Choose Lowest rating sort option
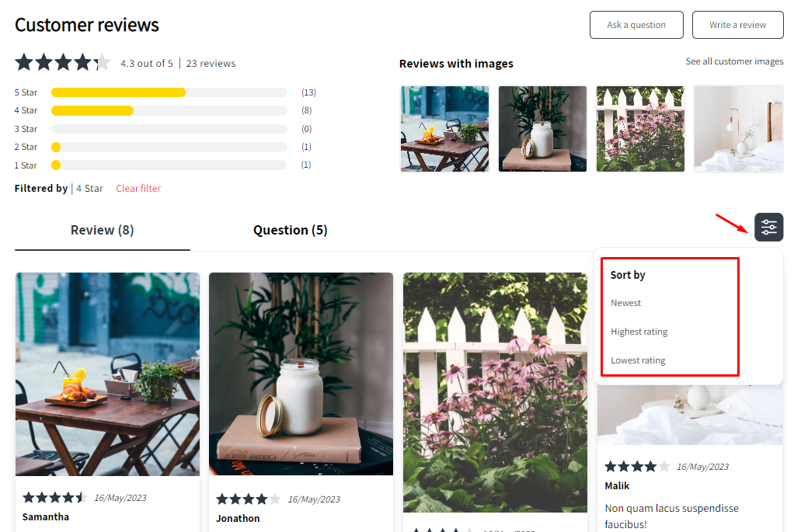The image size is (801, 532). (638, 360)
